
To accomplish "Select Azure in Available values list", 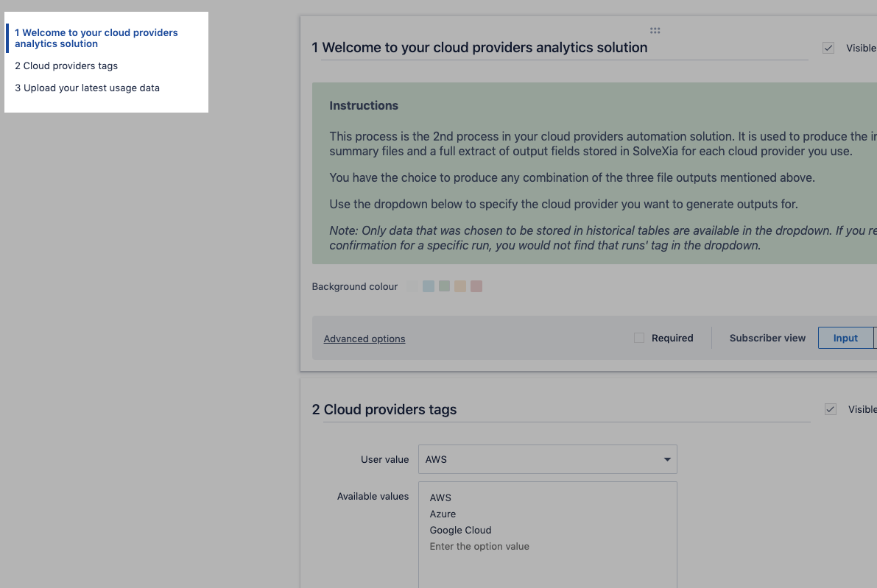I will point(443,514).
